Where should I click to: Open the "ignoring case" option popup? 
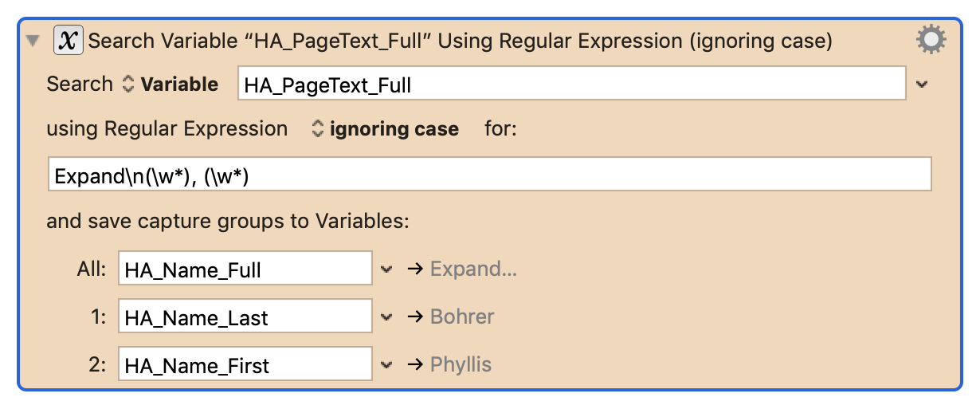click(386, 129)
